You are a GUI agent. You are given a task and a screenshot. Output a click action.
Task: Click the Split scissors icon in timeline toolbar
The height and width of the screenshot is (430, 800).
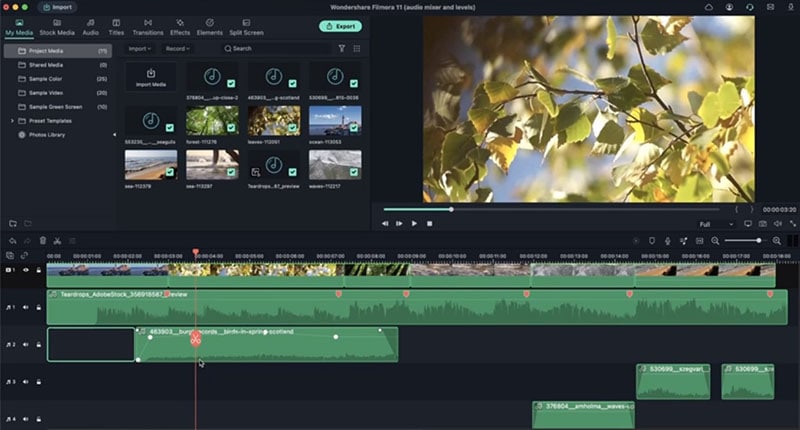click(57, 241)
